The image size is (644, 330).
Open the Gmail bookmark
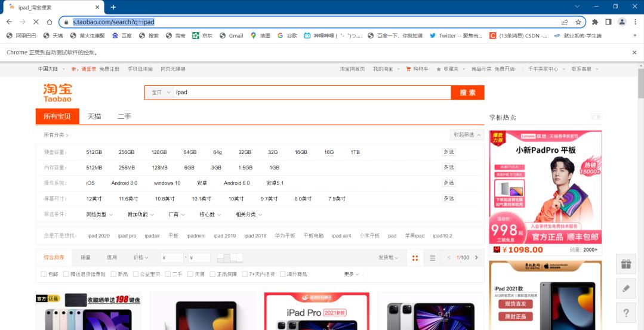click(x=231, y=36)
